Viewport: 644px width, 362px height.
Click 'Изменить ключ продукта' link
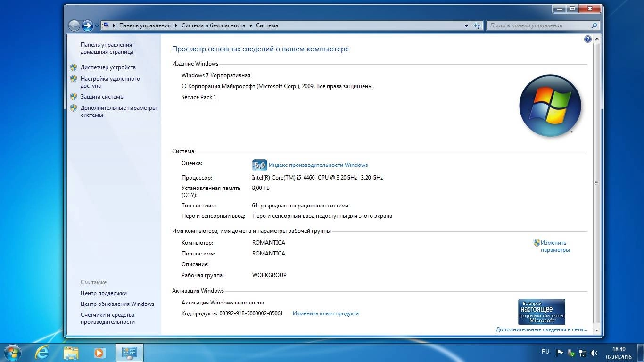(326, 313)
